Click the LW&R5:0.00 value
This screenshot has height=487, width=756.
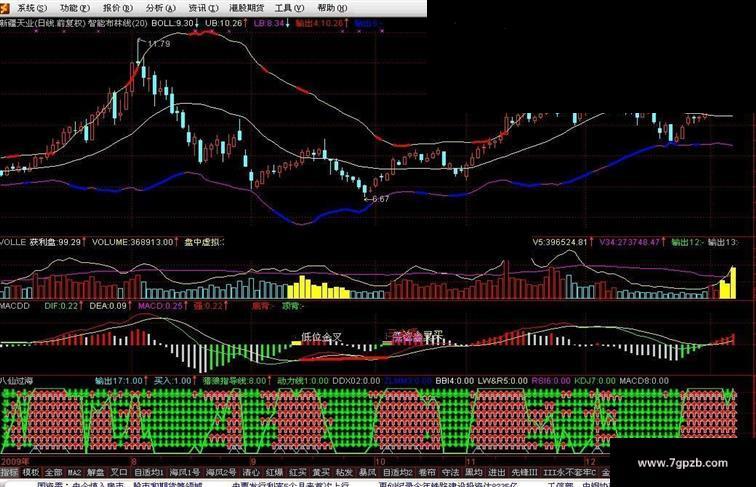502,381
